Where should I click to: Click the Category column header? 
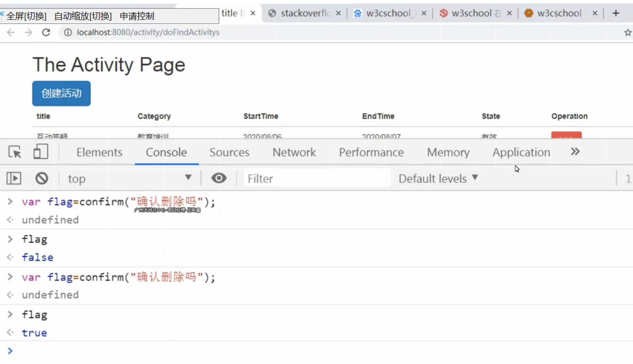(154, 116)
